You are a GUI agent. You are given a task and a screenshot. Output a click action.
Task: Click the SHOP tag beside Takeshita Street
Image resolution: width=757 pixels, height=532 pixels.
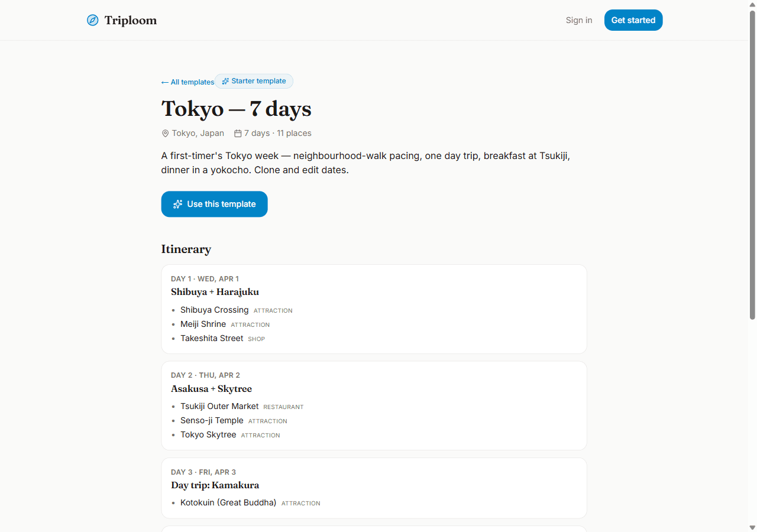[x=257, y=339]
